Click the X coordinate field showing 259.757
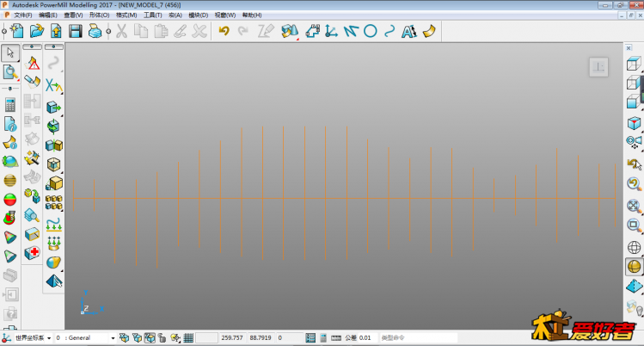 (232, 337)
